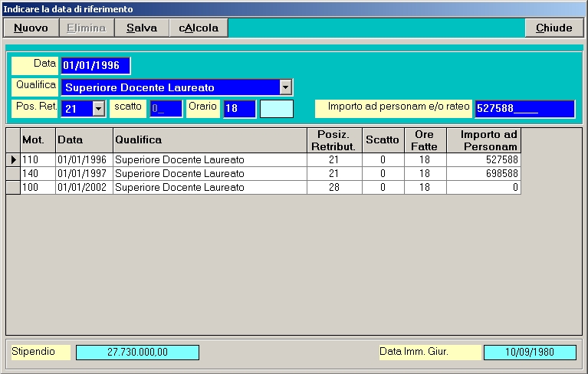Click the Importo ad personam e/o rateo label
588x374 pixels.
(x=393, y=109)
